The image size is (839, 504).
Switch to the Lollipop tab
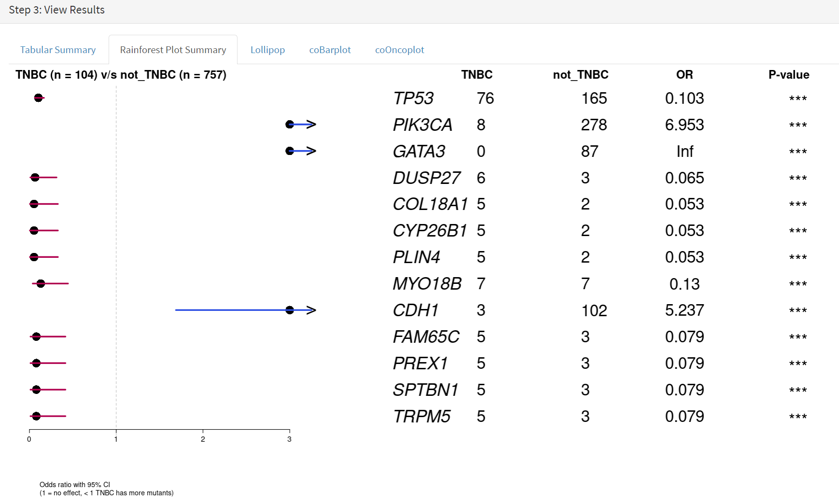click(267, 50)
